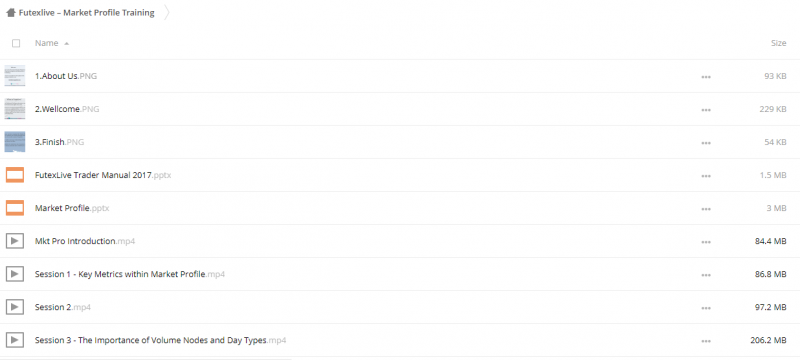Open the thumbnail of 1.About Us.PNG
The image size is (800, 360).
[15, 76]
